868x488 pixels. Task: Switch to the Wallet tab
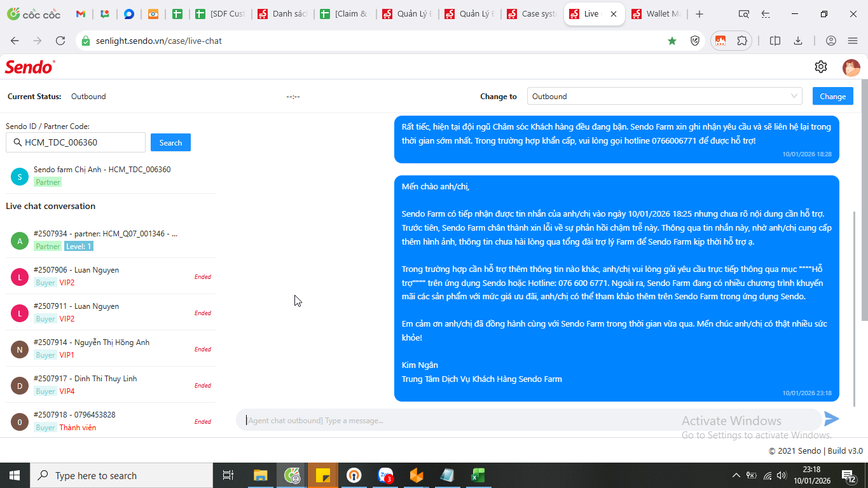(x=659, y=14)
